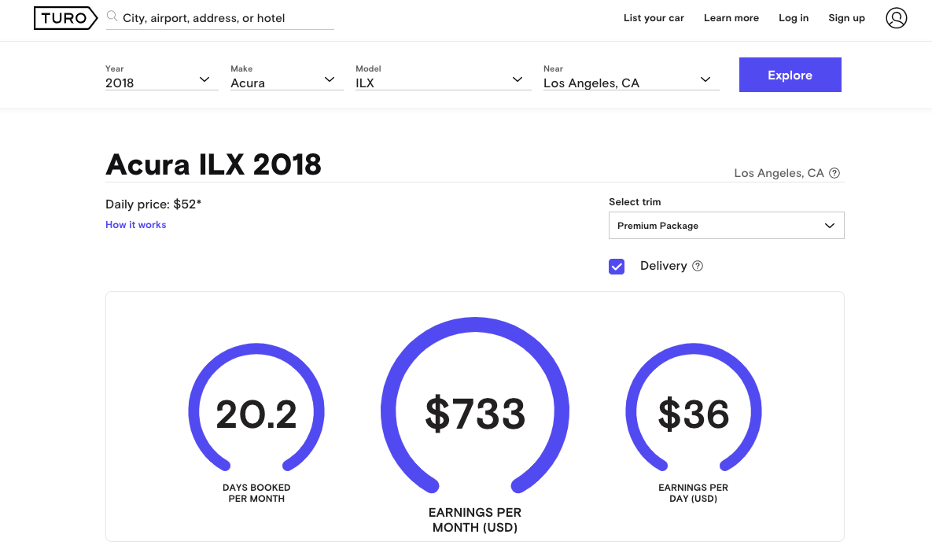Click the Turo logo
Viewport: 932px width, 560px height.
(65, 18)
